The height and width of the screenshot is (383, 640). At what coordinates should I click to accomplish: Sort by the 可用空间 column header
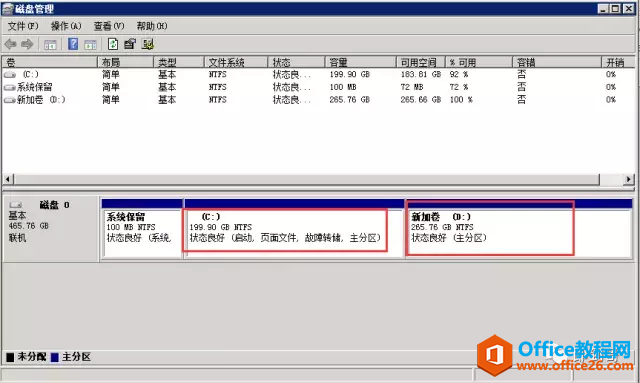point(421,62)
